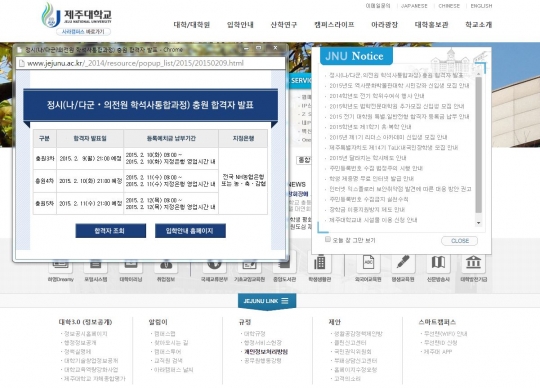This screenshot has width=540, height=388.
Task: Open the 중앙도서관 quick link icon
Action: pos(284,266)
